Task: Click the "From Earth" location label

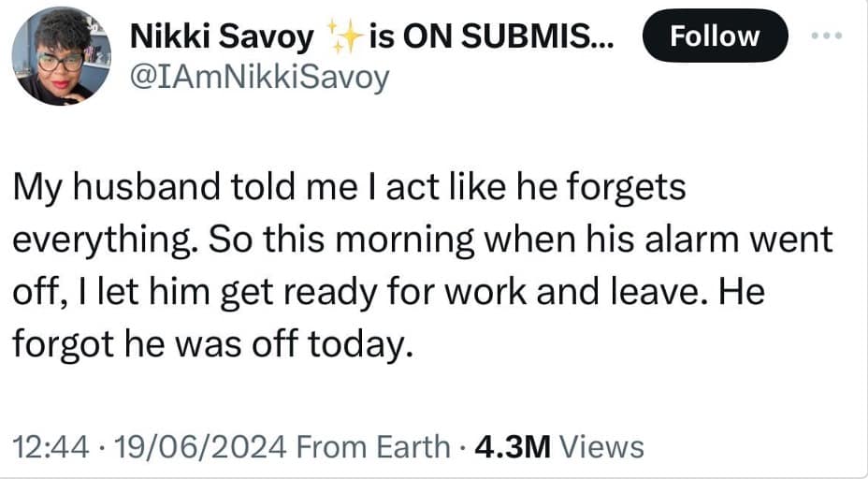Action: (372, 446)
